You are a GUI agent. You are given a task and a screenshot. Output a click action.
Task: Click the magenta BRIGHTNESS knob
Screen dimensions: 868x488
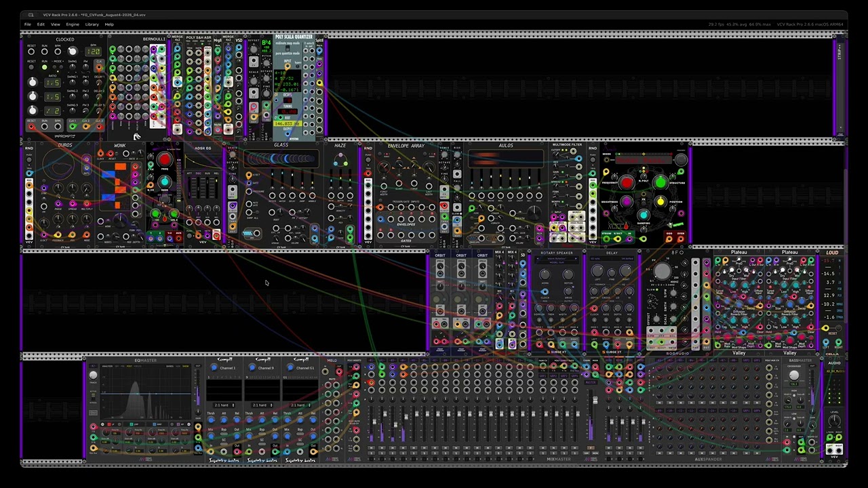(627, 201)
